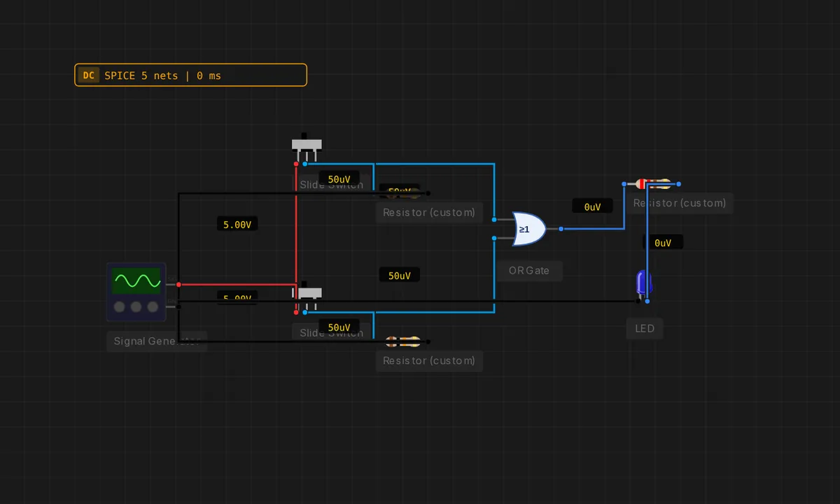Image resolution: width=840 pixels, height=504 pixels.
Task: Click the 'Resistor (custom)' label below the bottom resistor
Action: coord(429,360)
